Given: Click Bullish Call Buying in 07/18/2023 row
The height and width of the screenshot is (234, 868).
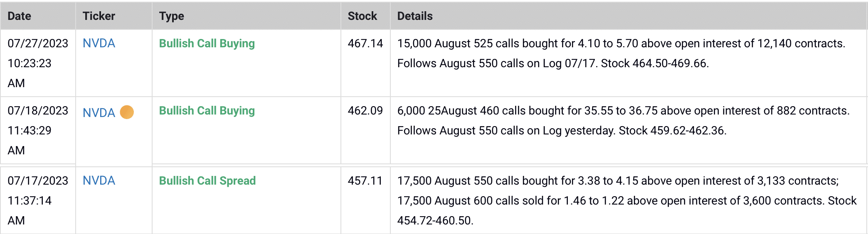Looking at the screenshot, I should click(207, 111).
